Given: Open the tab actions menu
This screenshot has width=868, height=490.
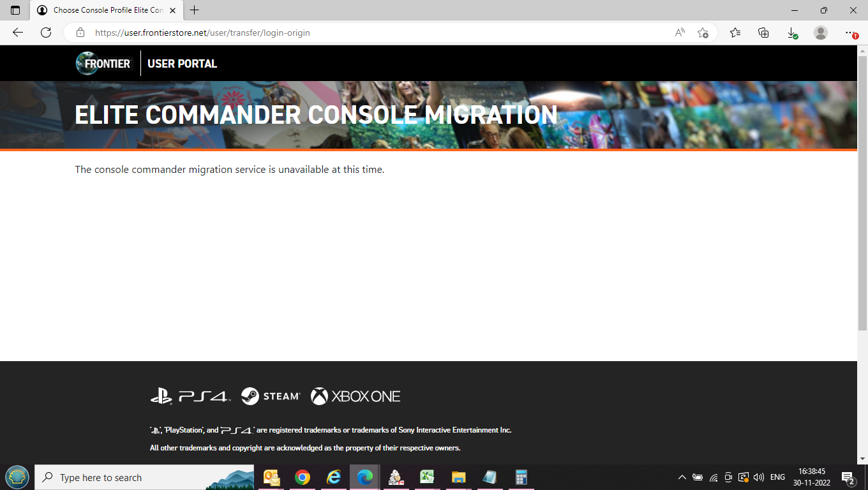Looking at the screenshot, I should pyautogui.click(x=15, y=10).
